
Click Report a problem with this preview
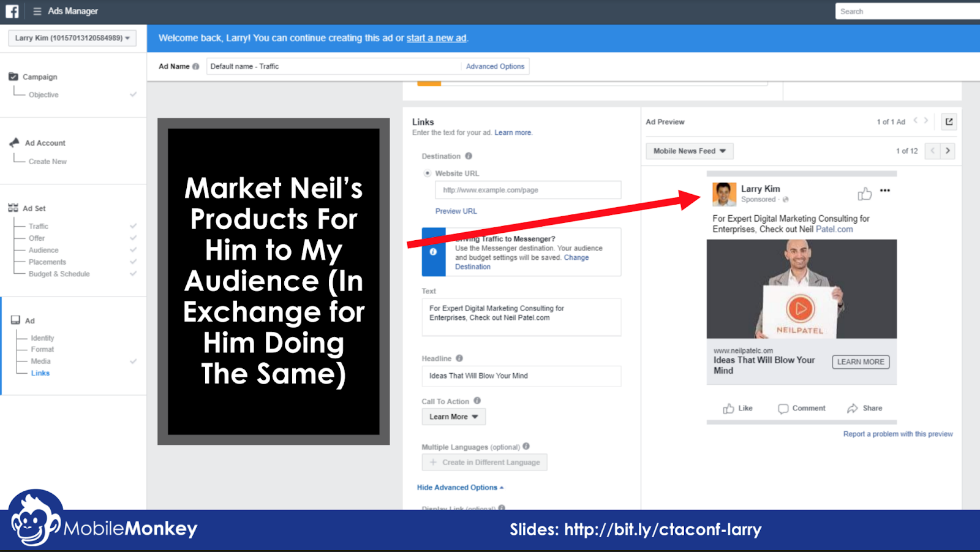tap(898, 434)
